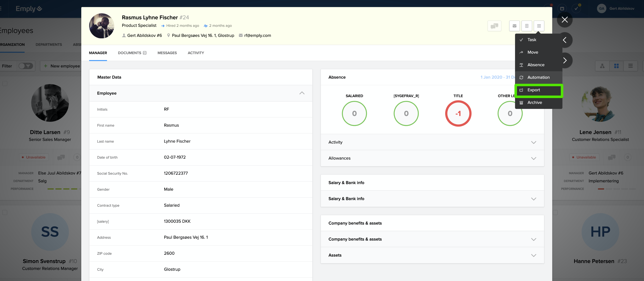Screen dimensions: 644x281
Task: Click the document icon in profile header
Action: (526, 26)
